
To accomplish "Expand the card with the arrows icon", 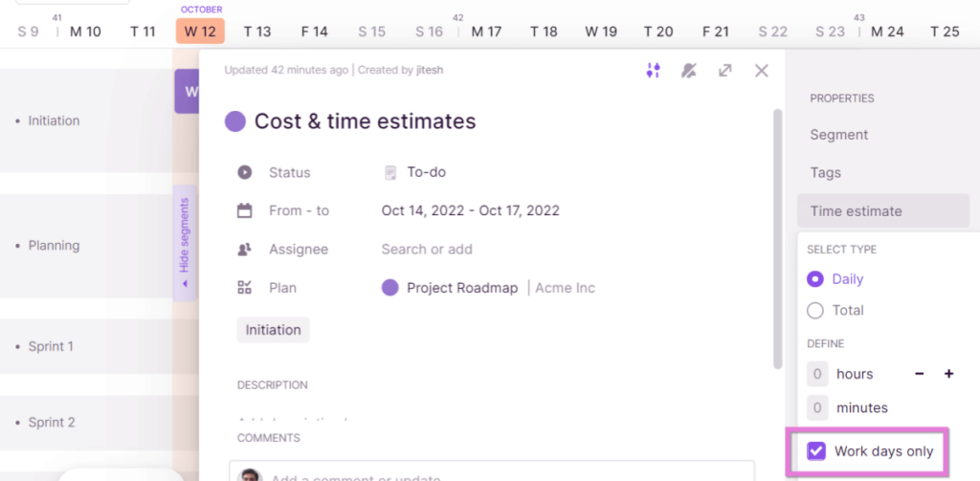I will (725, 71).
